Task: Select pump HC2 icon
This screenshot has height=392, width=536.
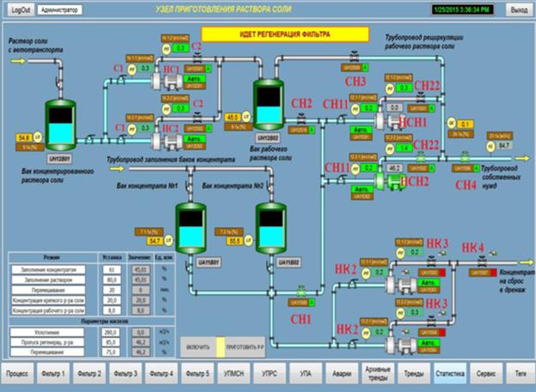Action: 167,141
